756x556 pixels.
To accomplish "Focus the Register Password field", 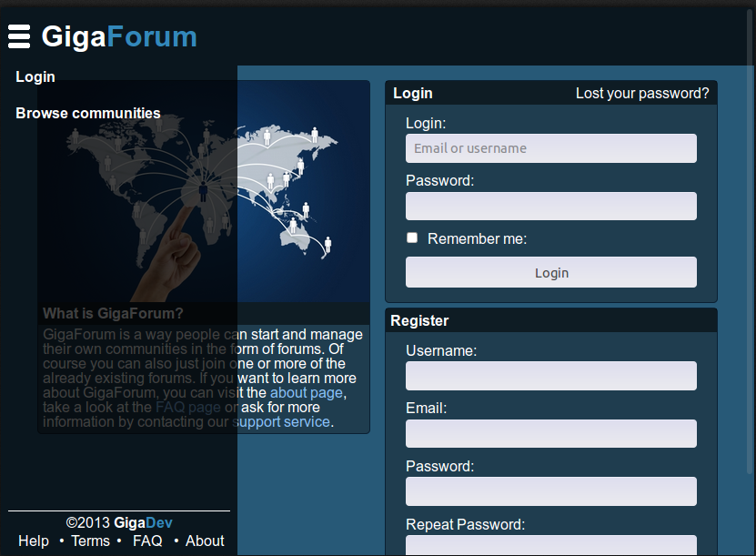I will point(551,491).
